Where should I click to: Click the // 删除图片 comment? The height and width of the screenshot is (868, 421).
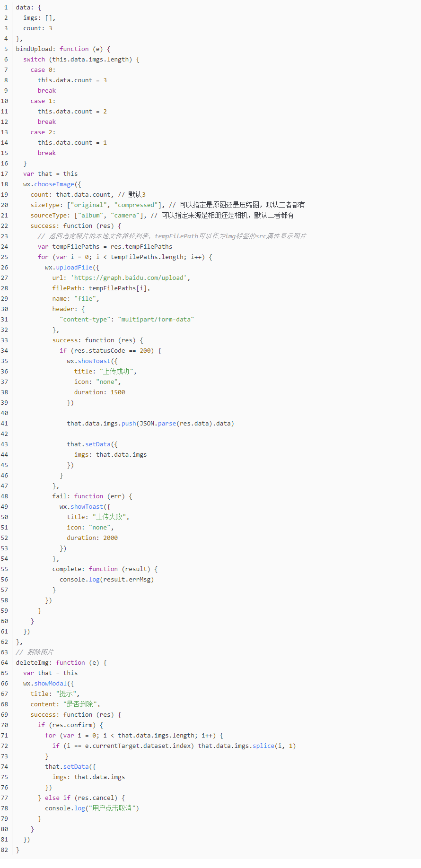[35, 652]
